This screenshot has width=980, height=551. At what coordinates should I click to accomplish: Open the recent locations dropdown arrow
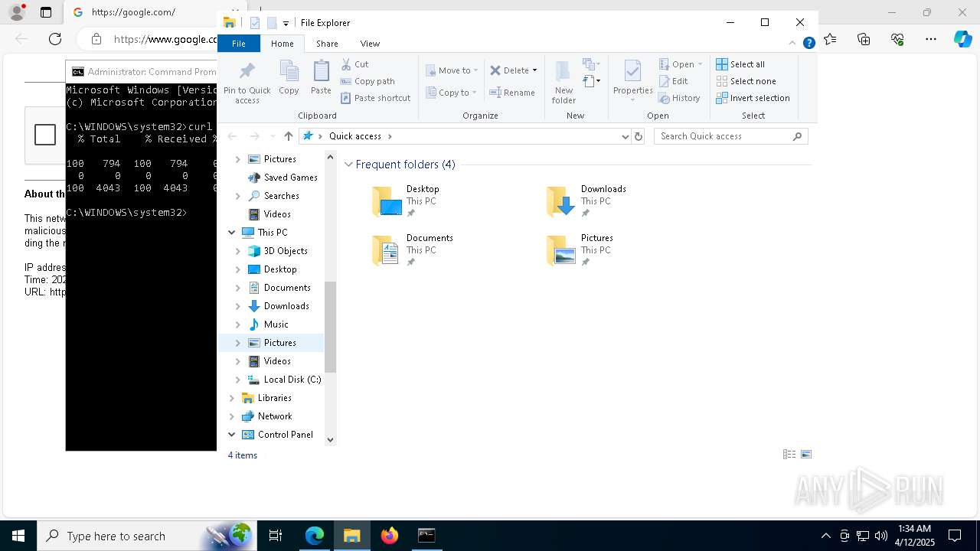[x=273, y=136]
